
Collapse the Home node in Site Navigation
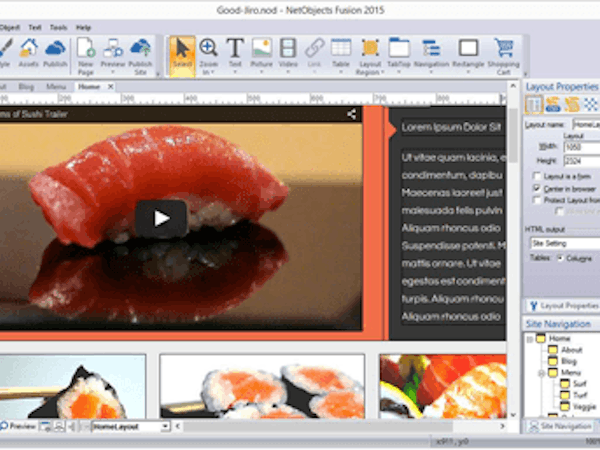pos(530,339)
